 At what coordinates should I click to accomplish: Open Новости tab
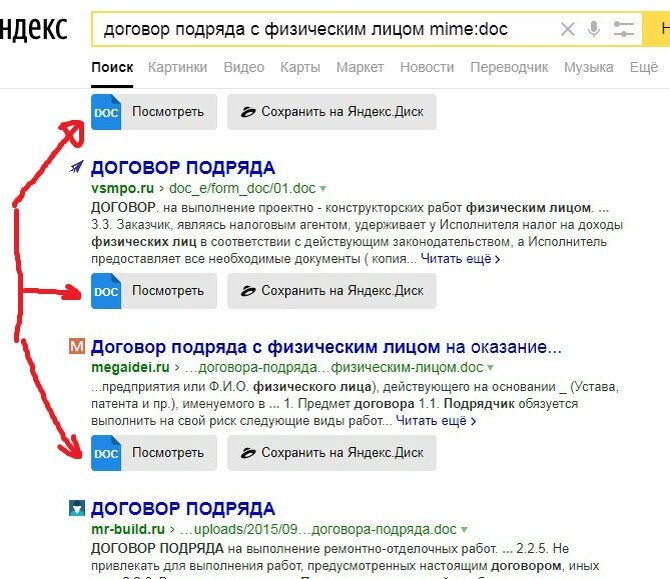(x=427, y=68)
